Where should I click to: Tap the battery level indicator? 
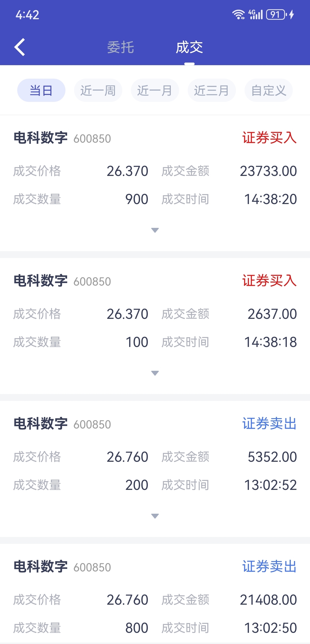(276, 15)
